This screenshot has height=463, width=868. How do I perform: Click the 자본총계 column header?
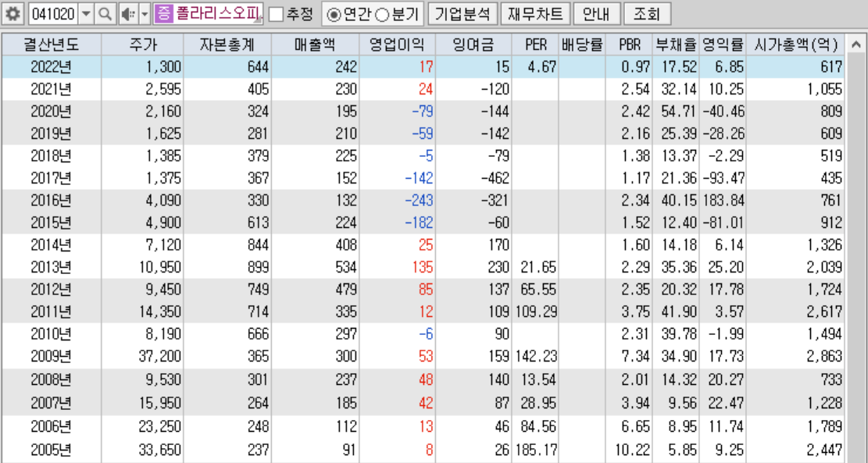tap(227, 45)
